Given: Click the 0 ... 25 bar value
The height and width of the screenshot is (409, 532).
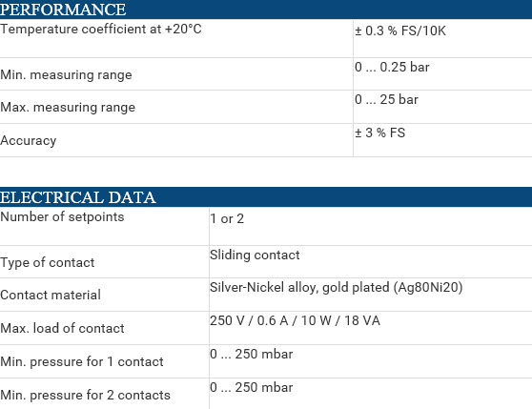Looking at the screenshot, I should [x=386, y=100].
